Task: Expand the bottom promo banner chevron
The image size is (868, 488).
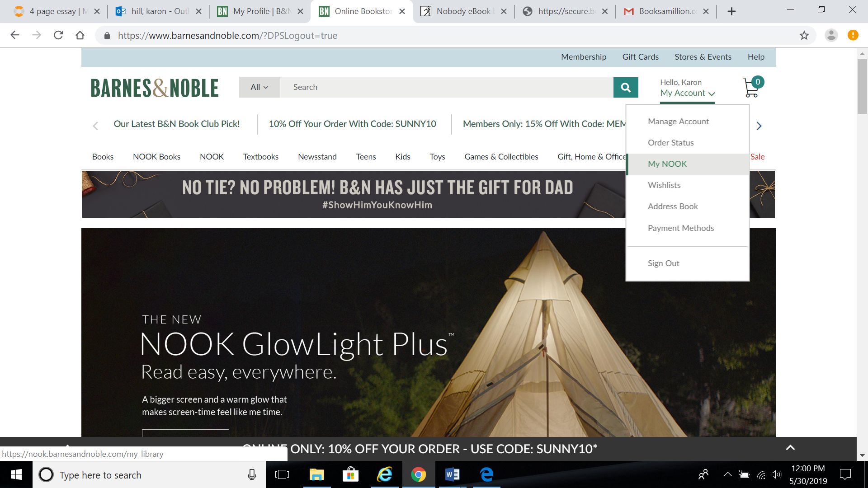Action: [790, 448]
